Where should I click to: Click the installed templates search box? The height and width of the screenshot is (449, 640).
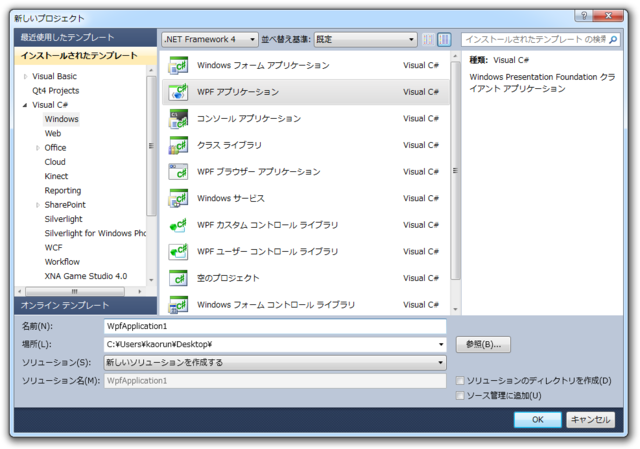pyautogui.click(x=540, y=40)
